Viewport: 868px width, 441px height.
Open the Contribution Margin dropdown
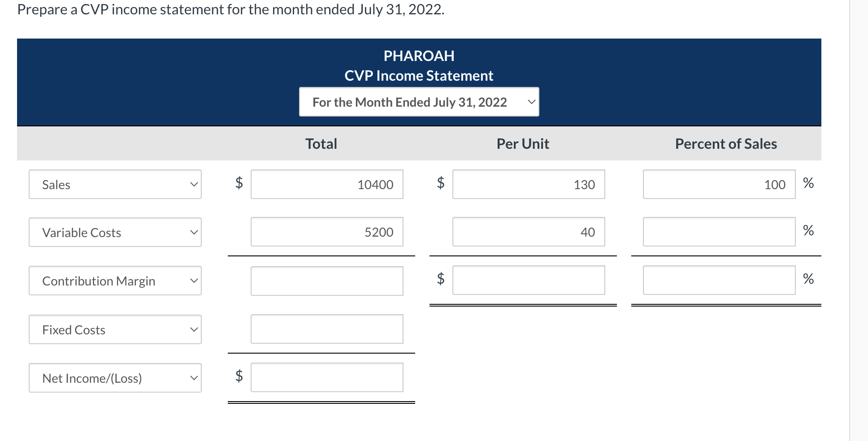[115, 281]
